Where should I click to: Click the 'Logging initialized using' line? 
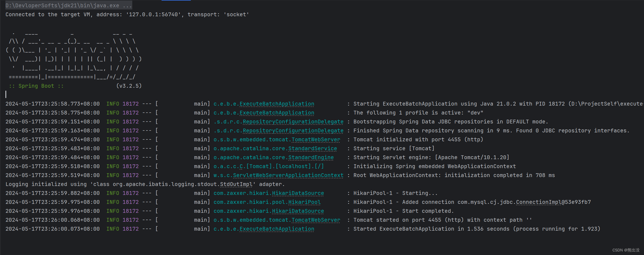point(145,184)
